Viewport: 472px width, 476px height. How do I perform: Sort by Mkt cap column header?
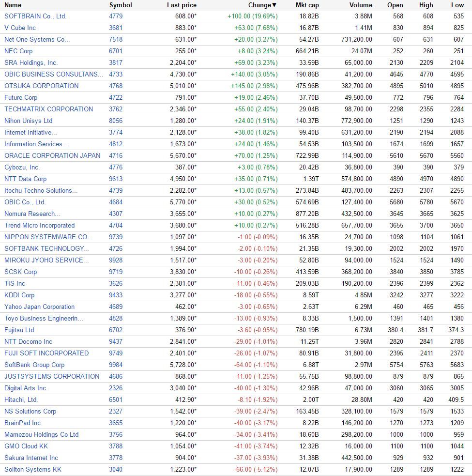coord(307,5)
